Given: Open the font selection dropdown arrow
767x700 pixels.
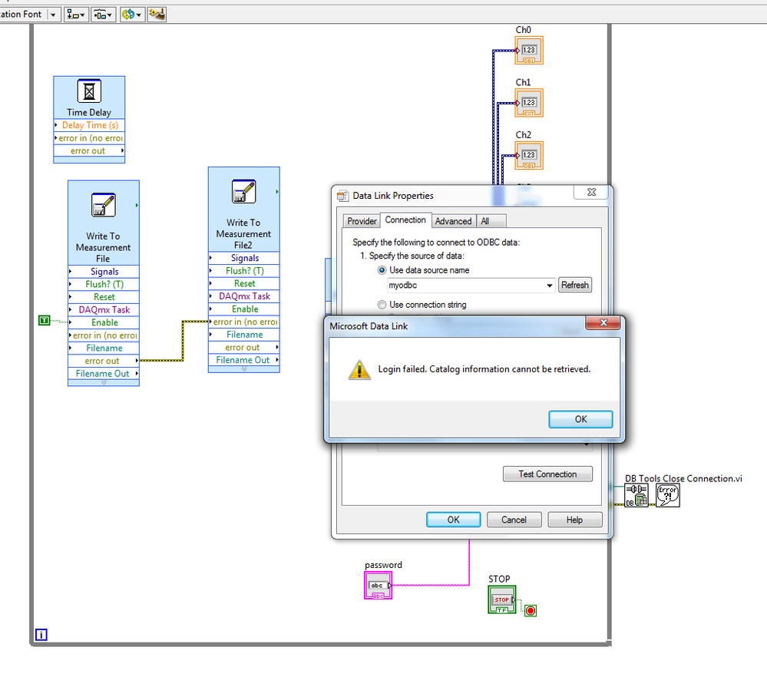Looking at the screenshot, I should (x=53, y=15).
